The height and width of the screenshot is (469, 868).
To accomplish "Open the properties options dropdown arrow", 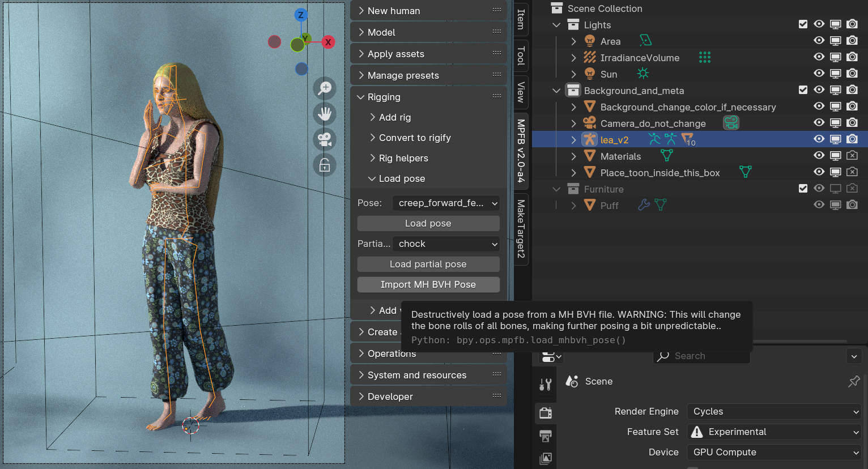I will point(854,356).
